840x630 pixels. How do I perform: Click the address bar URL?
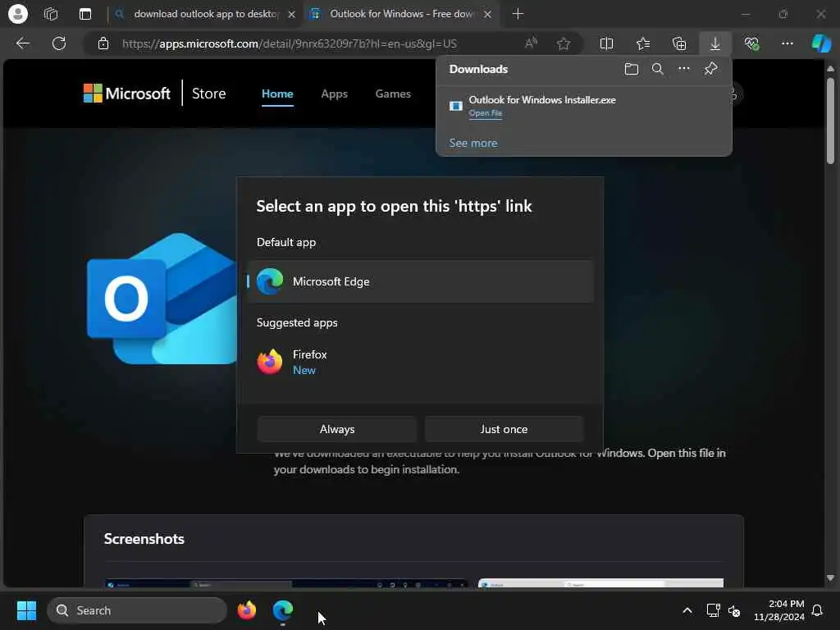[x=290, y=43]
